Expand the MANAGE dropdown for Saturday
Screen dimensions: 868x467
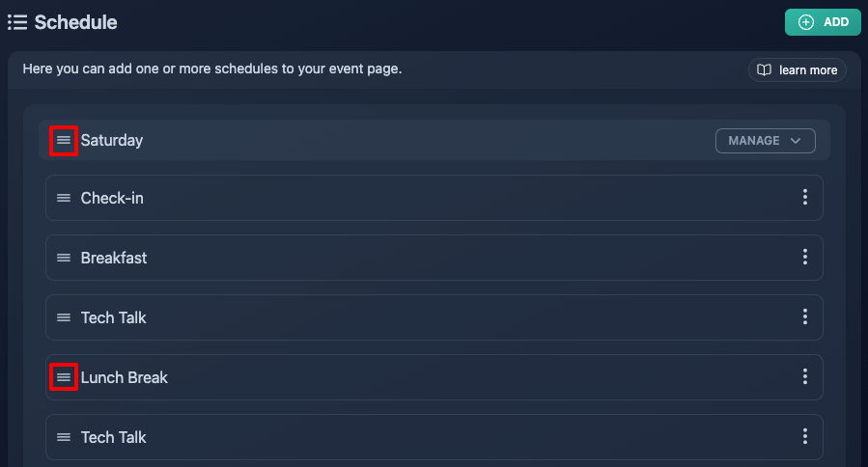pos(765,141)
